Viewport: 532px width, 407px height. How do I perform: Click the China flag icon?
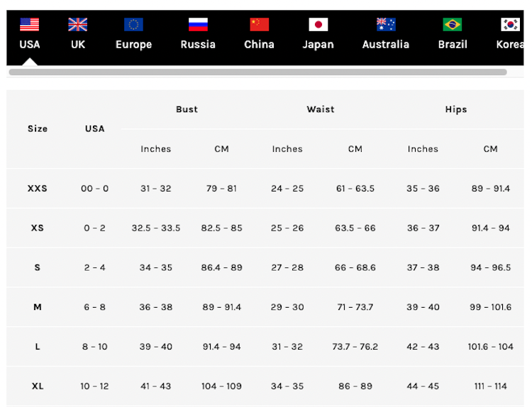point(259,25)
